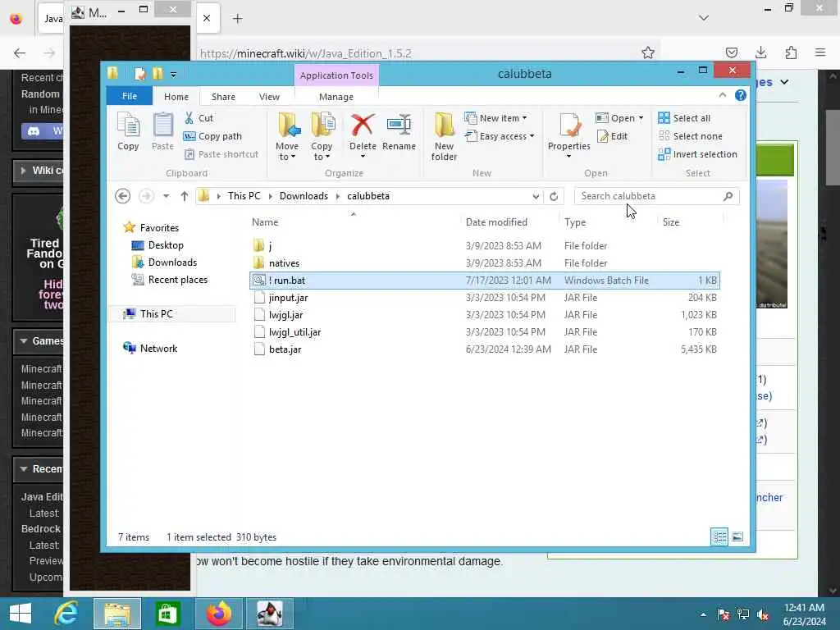Screen dimensions: 840x630
Task: Click Downloads in the address breadcrumb
Action: pyautogui.click(x=304, y=196)
